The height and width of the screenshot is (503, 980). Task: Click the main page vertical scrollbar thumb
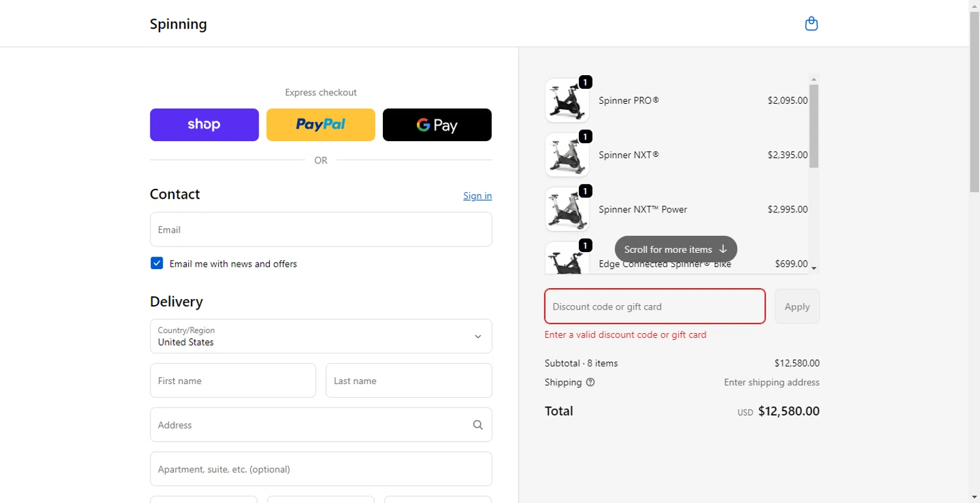(x=974, y=101)
